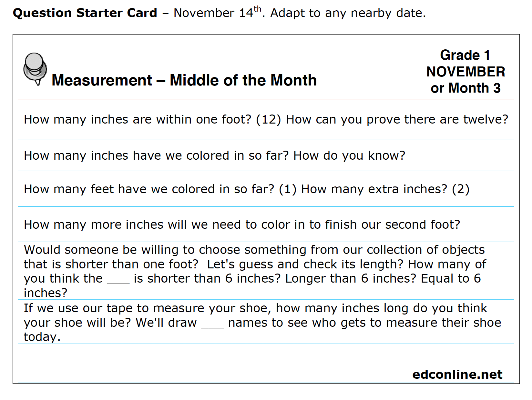Image resolution: width=532 pixels, height=400 pixels.
Task: Select the NOVEMBER heading text
Action: 466,72
